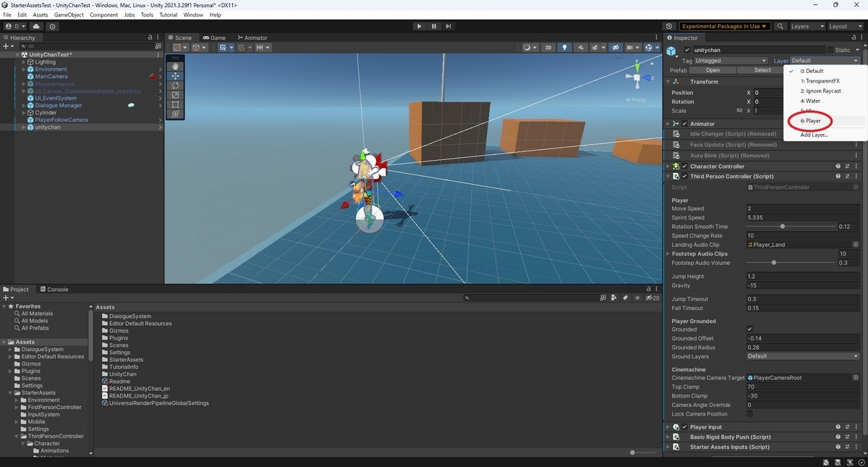
Task: Expand the Environment object in Hierarchy
Action: pos(24,70)
